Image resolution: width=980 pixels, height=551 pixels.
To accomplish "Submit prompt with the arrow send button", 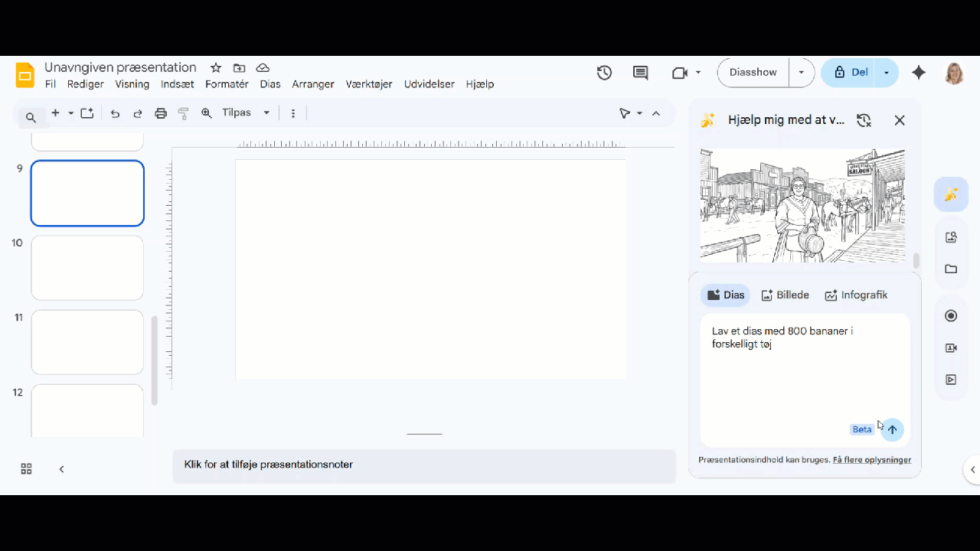I will click(892, 429).
